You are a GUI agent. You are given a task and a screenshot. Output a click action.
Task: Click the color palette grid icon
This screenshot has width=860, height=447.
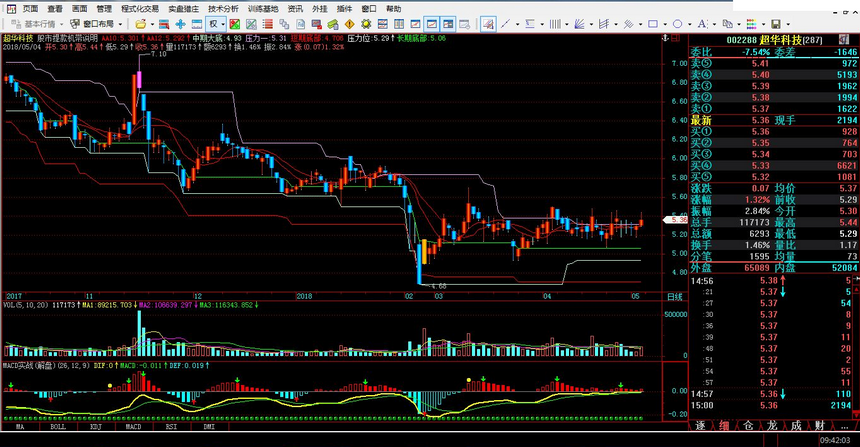(751, 24)
